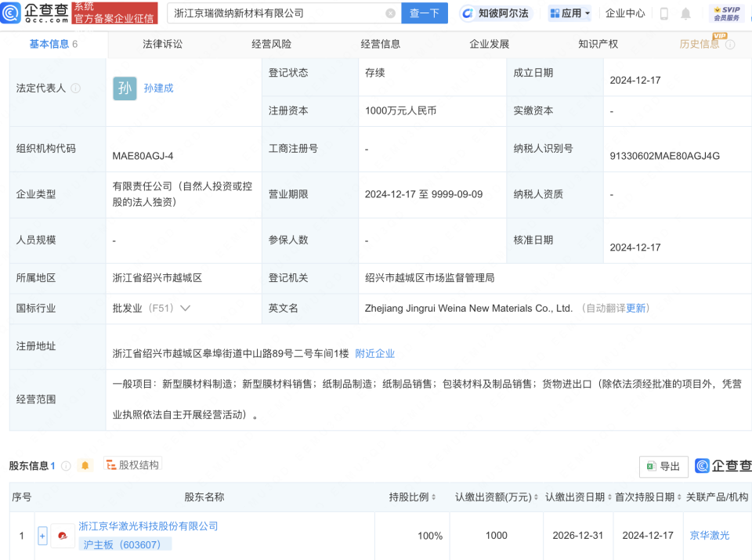Click the SVIP 会员服务 badge
The image size is (752, 560).
point(728,13)
